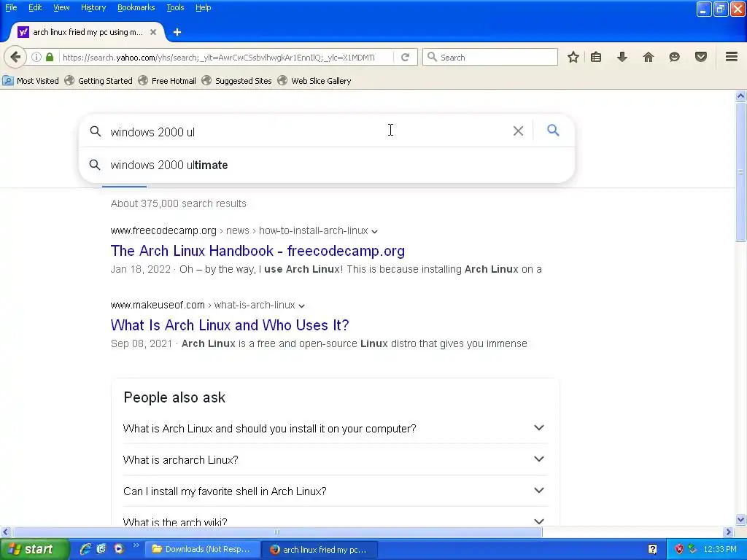Select the 'windows 2000 ultimate' suggestion
The image size is (747, 560).
tap(327, 165)
